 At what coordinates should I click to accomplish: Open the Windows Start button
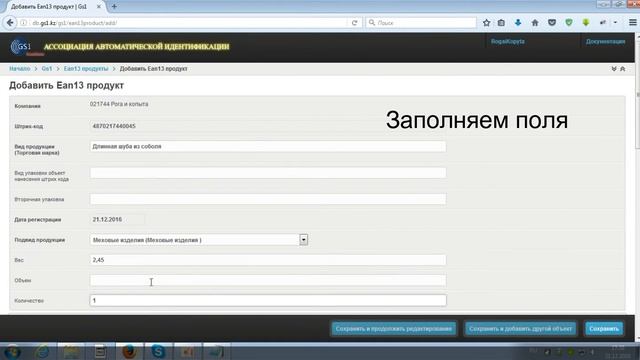coord(12,352)
